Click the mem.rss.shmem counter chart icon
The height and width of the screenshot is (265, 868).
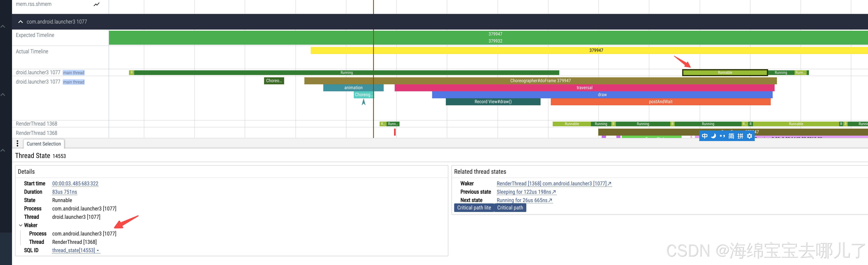[x=97, y=4]
